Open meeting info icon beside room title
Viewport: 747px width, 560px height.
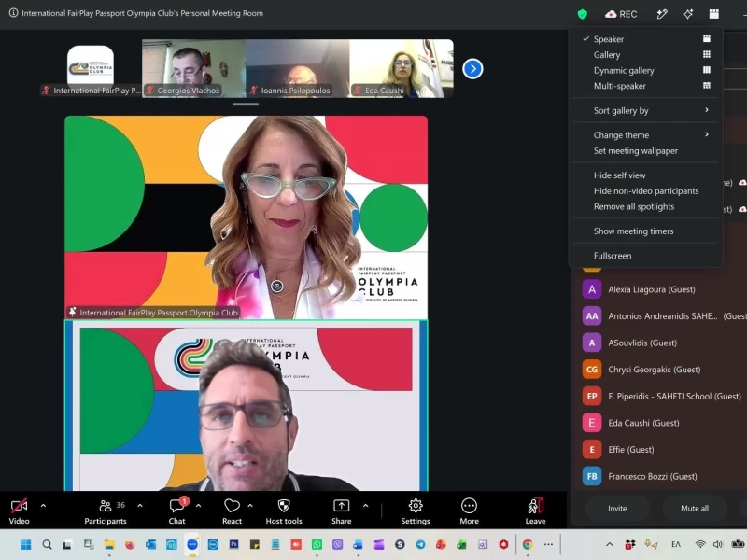pyautogui.click(x=13, y=13)
